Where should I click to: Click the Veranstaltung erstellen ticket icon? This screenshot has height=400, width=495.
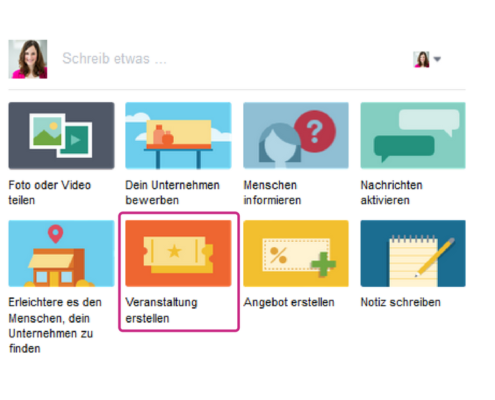coord(178,253)
